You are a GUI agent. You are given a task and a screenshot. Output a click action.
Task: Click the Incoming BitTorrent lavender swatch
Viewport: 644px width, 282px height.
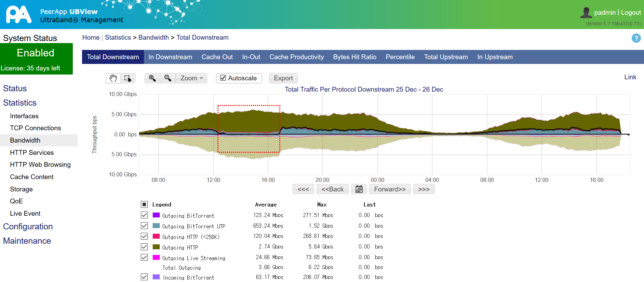click(156, 277)
